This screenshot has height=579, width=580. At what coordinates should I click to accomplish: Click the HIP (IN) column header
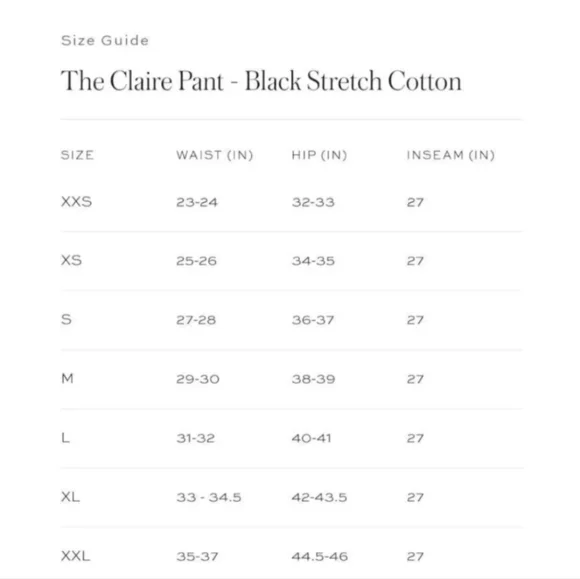tap(319, 155)
